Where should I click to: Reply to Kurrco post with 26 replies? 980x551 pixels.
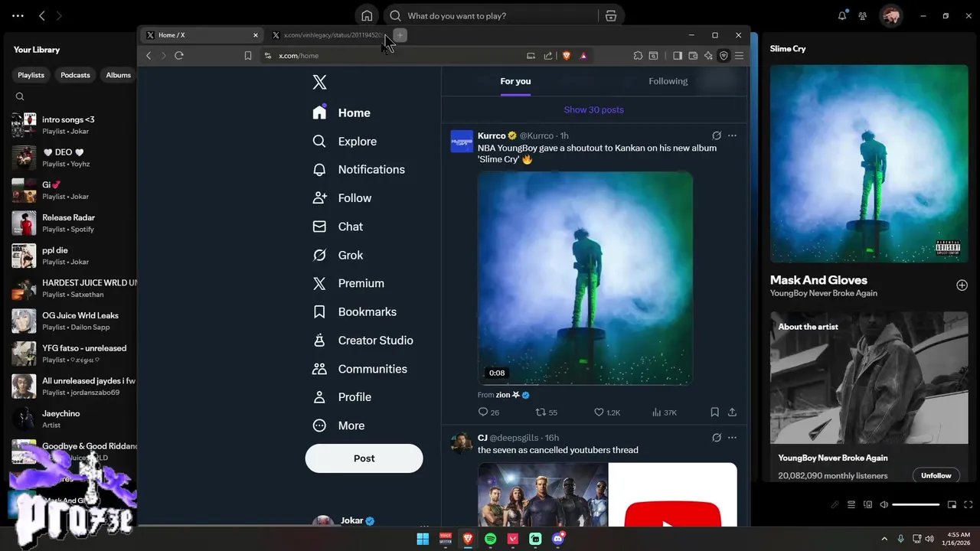coord(488,412)
